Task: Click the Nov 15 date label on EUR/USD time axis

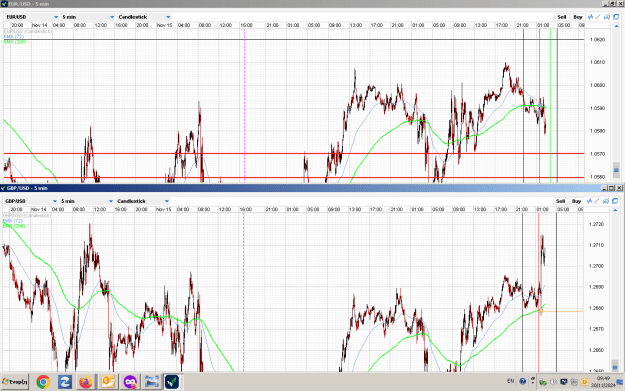Action: (x=164, y=25)
